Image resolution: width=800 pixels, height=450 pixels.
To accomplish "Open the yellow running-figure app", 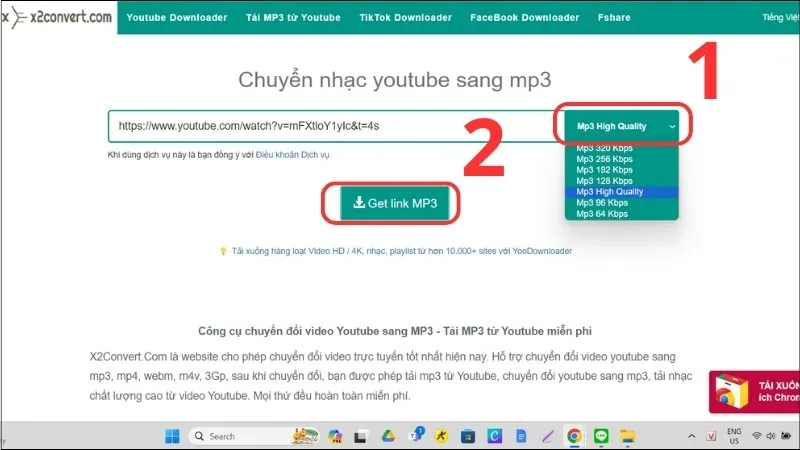I will pyautogui.click(x=441, y=436).
